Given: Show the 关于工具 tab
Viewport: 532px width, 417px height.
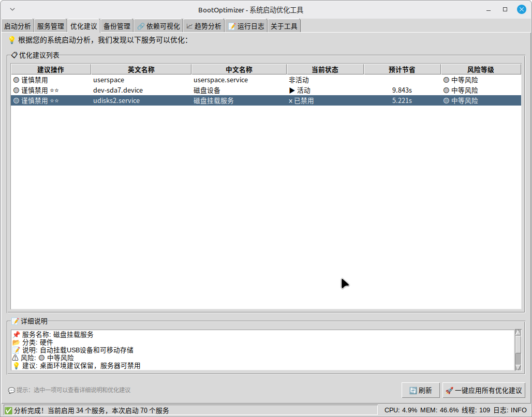Looking at the screenshot, I should pos(284,26).
